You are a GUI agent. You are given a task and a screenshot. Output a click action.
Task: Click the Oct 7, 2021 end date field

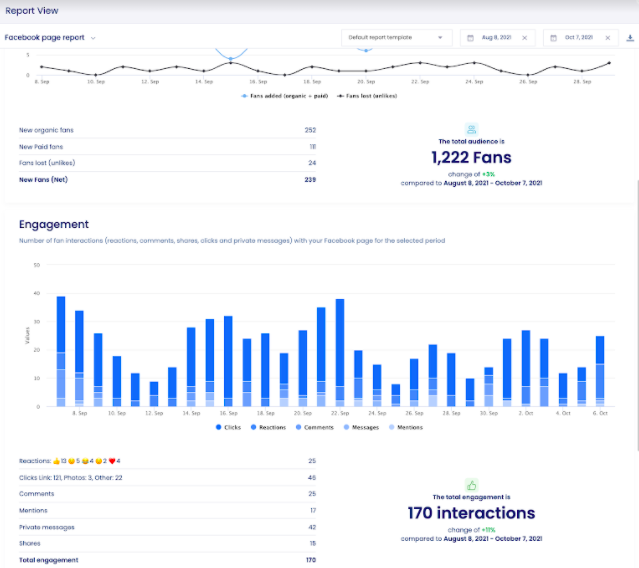click(580, 38)
